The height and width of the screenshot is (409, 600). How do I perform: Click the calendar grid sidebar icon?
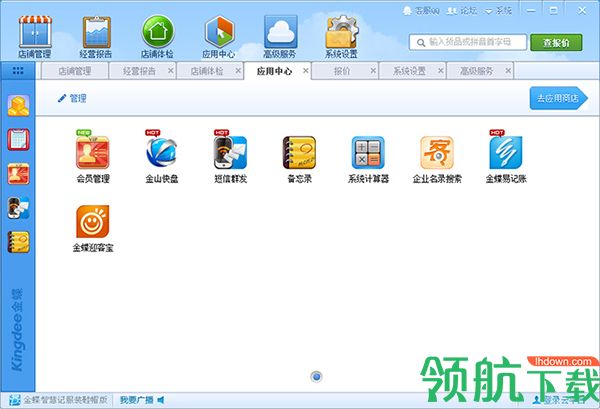[x=18, y=139]
